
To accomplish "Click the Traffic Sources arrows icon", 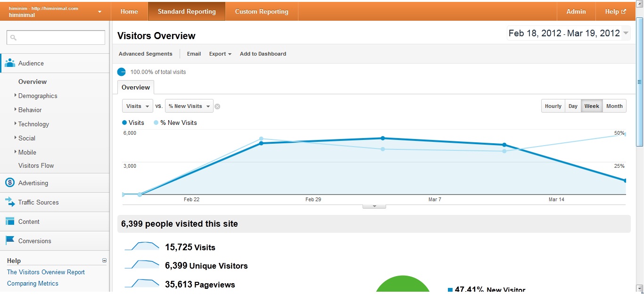I will pyautogui.click(x=10, y=202).
